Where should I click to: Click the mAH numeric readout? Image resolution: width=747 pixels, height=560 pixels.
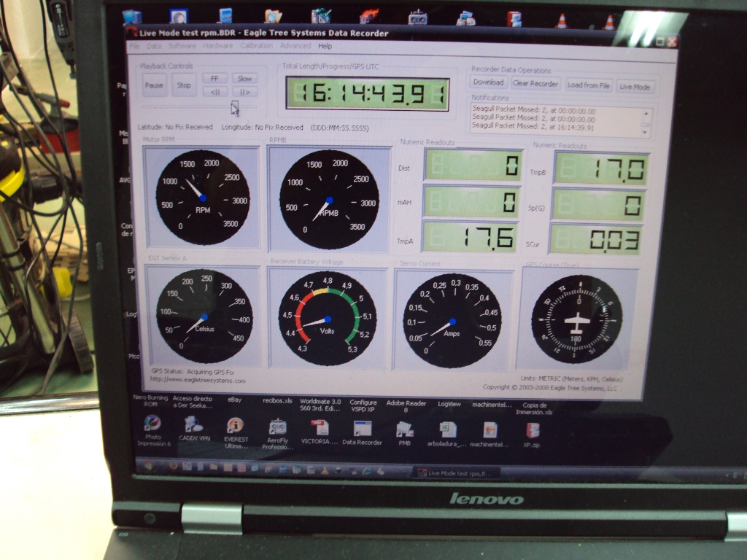tap(471, 201)
